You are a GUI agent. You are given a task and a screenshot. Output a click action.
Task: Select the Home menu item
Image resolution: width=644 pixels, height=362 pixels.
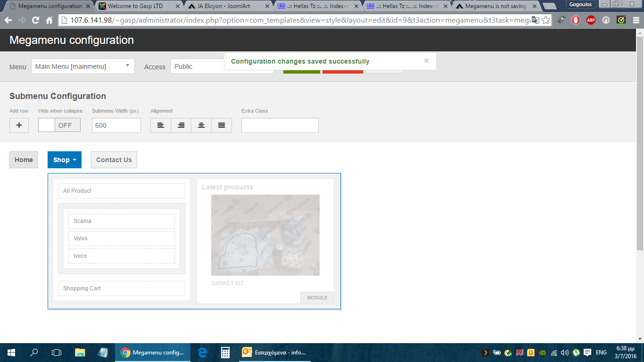(24, 160)
